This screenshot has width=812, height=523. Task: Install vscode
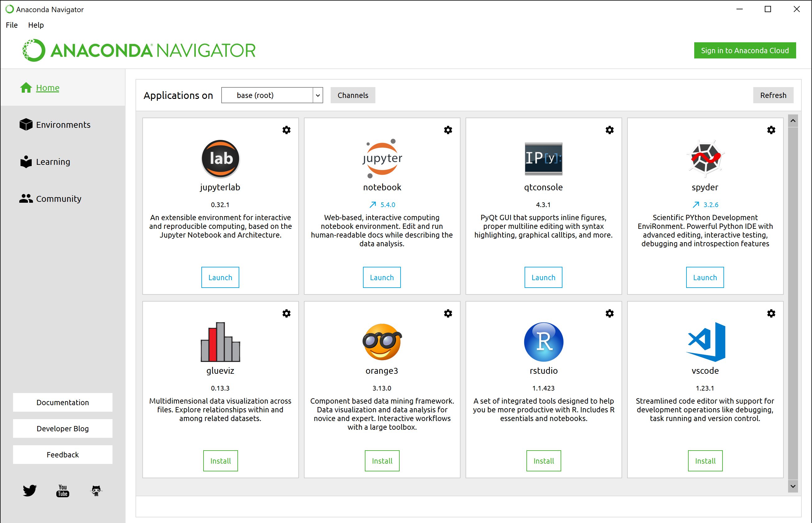point(705,461)
